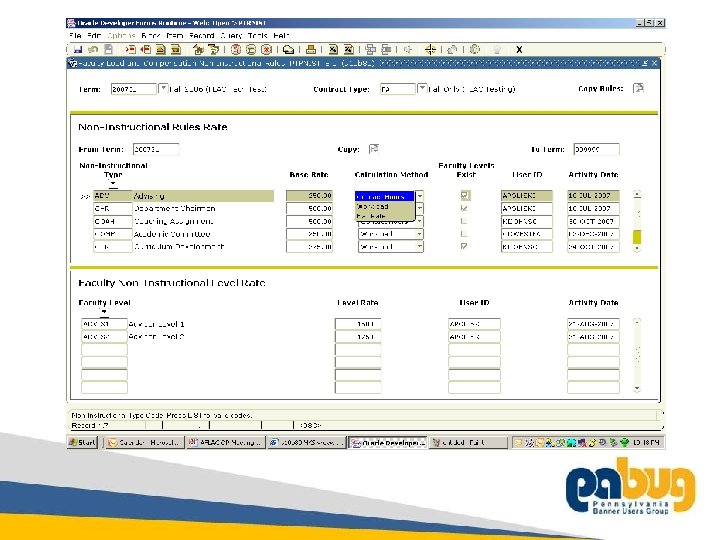Viewport: 720px width, 540px height.
Task: Click Calculation Method arrow for Advising row
Action: tap(419, 196)
